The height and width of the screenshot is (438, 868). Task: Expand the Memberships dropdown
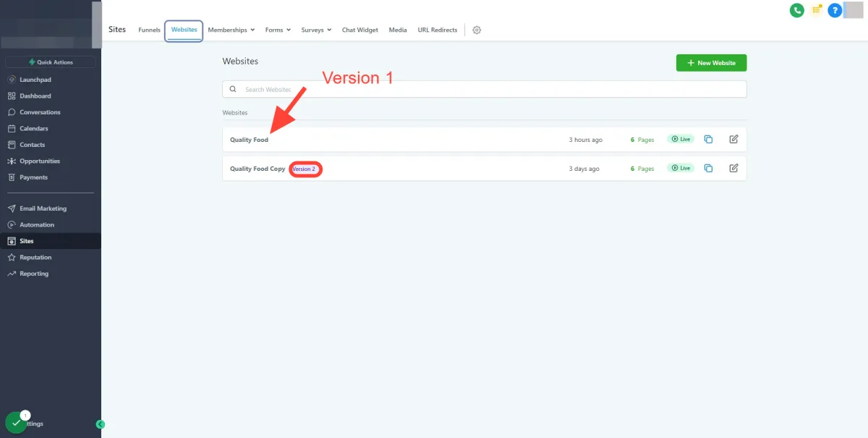[231, 30]
